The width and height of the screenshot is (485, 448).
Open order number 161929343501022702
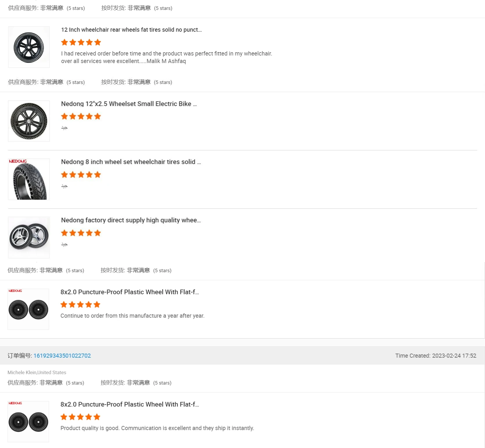coord(62,356)
